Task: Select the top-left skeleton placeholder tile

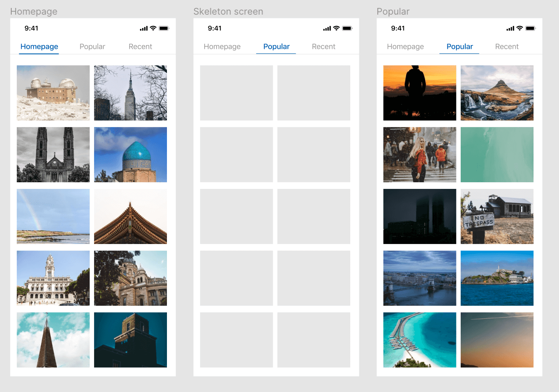Action: (x=236, y=93)
